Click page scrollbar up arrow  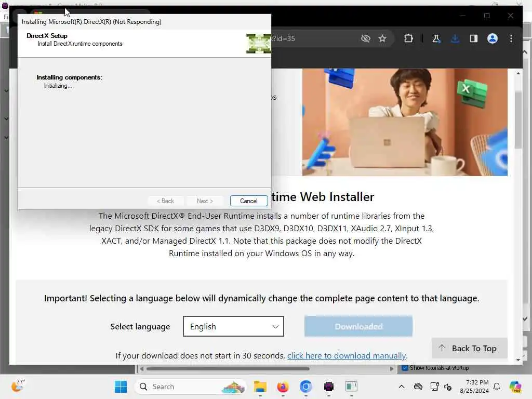point(518,73)
